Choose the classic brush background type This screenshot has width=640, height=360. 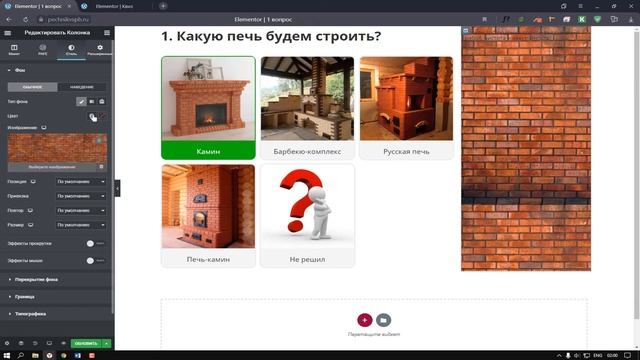coord(81,102)
